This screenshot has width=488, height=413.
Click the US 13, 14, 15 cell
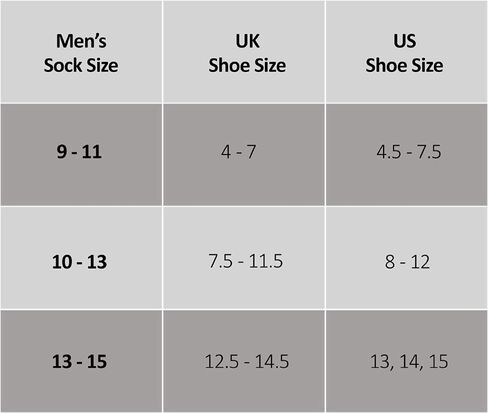(x=407, y=361)
